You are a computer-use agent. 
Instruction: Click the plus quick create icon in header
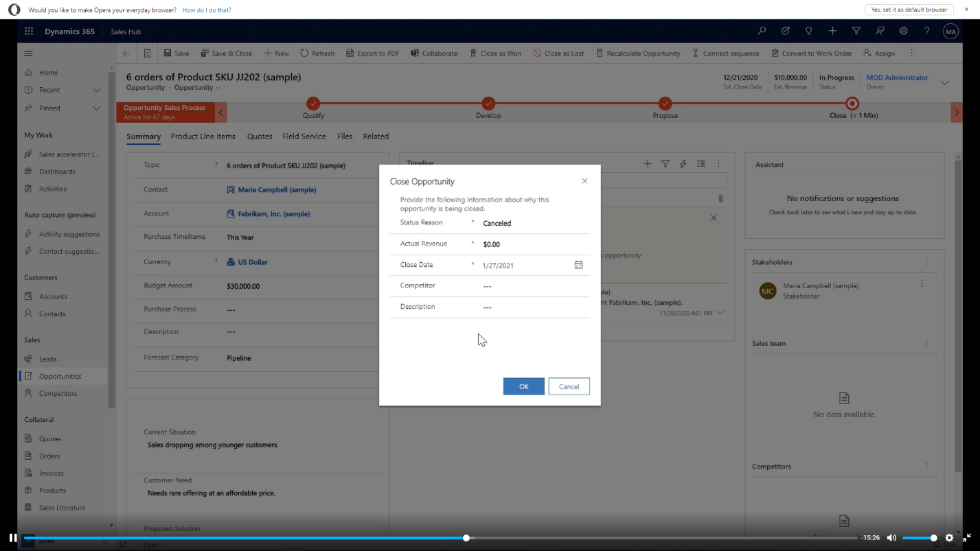[832, 31]
